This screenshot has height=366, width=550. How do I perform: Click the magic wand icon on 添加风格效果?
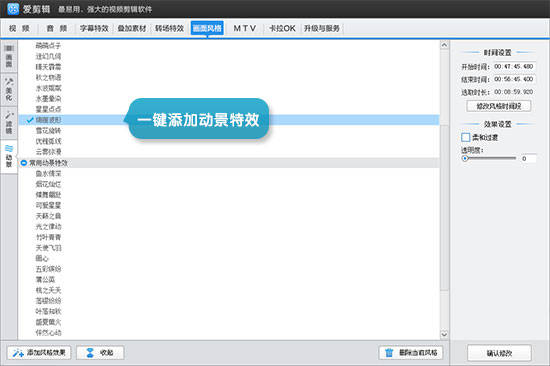[x=18, y=353]
